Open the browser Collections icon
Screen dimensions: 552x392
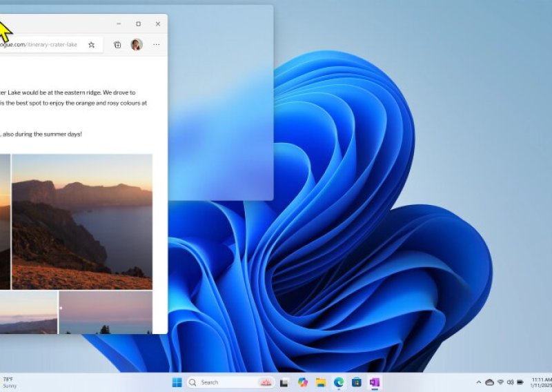point(117,45)
